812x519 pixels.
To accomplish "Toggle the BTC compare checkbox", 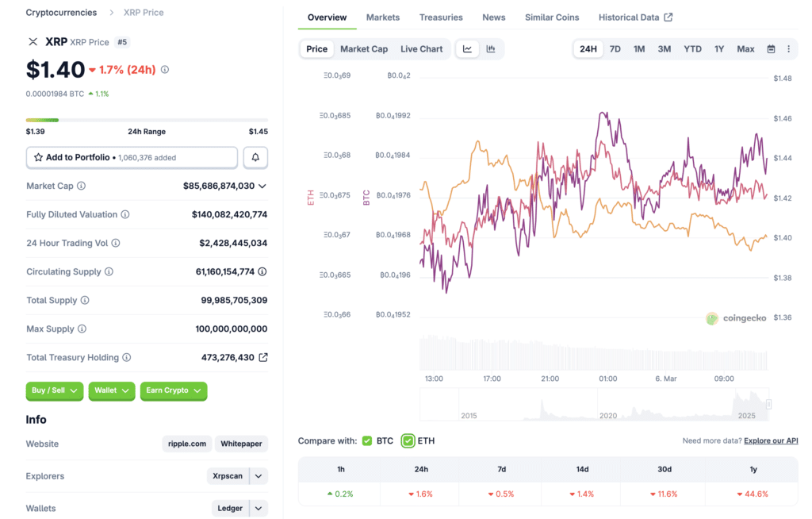I will [367, 440].
